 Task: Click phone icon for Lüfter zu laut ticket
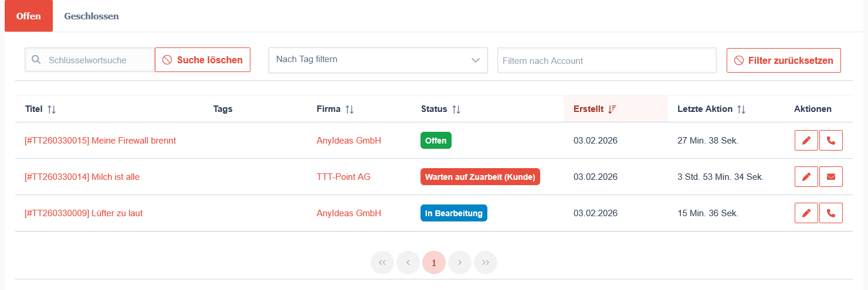(x=830, y=213)
